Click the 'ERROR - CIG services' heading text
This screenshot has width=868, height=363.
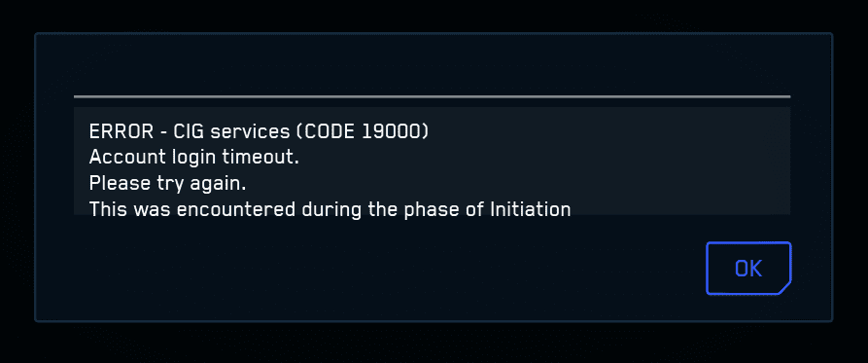coord(189,132)
